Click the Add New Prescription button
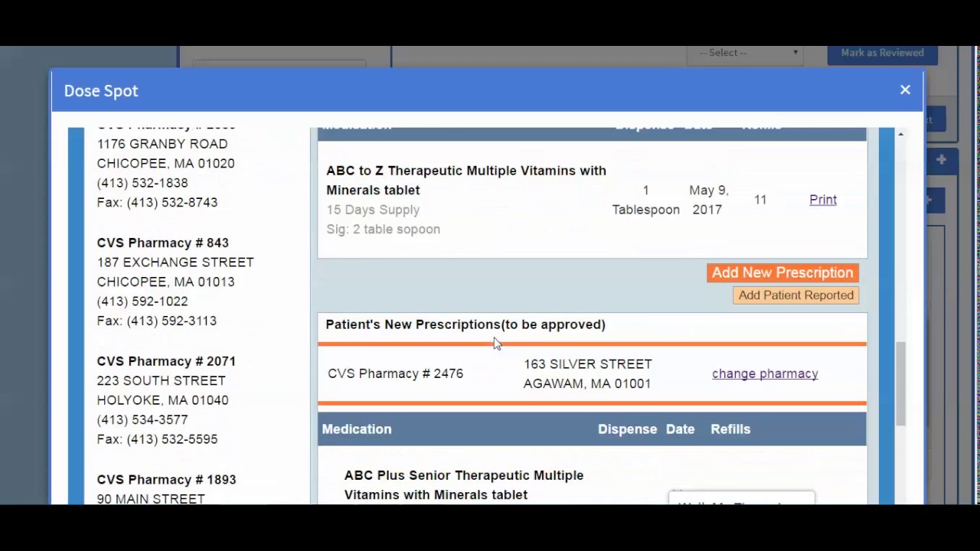 point(782,273)
